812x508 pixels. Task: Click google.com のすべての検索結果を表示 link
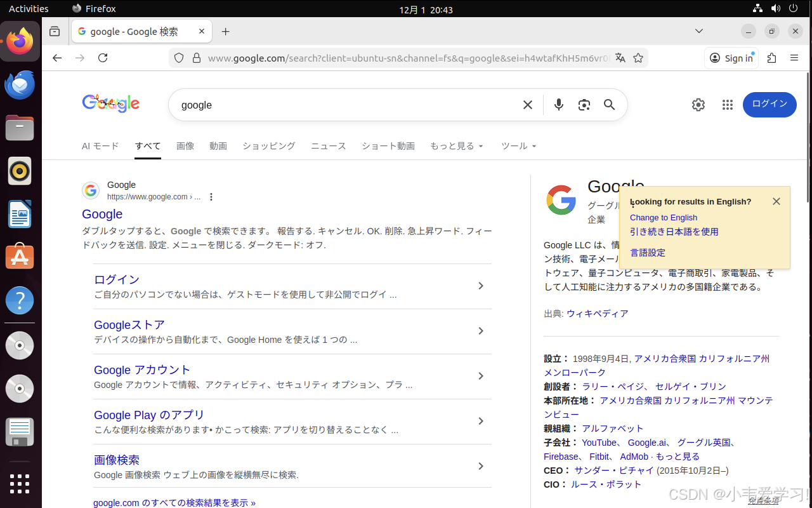pyautogui.click(x=174, y=502)
